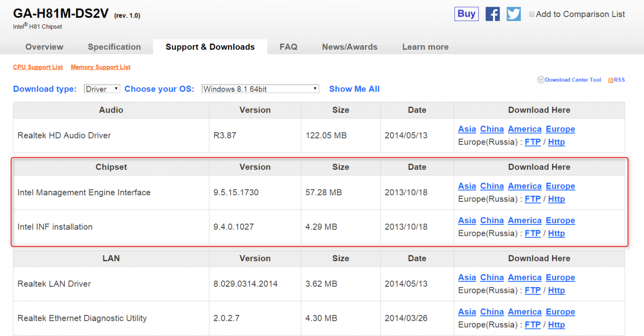Click version value 8.029.0314.2014
644x336 pixels.
245,284
